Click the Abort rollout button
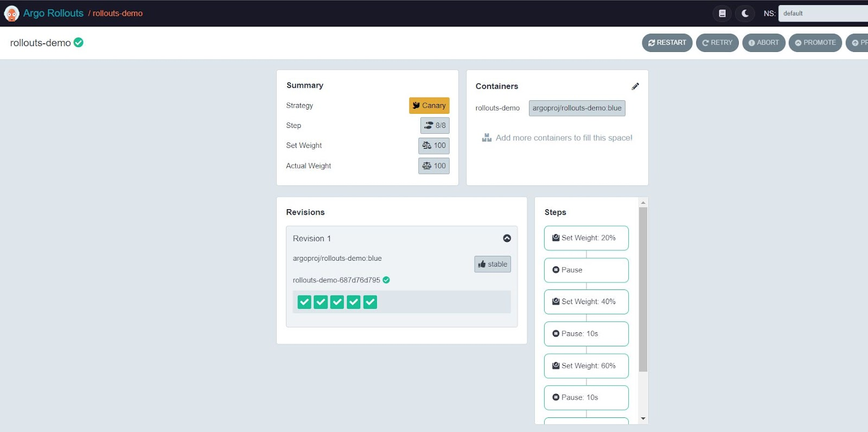The width and height of the screenshot is (868, 432). pyautogui.click(x=764, y=43)
